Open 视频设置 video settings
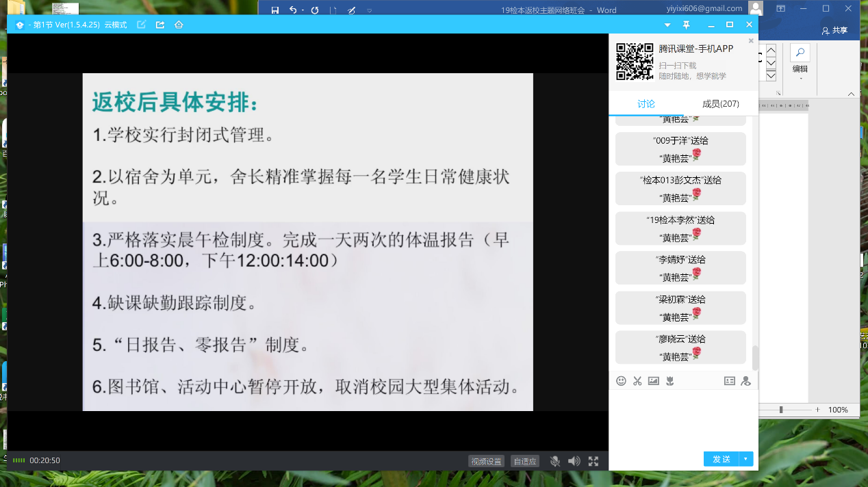This screenshot has height=487, width=868. click(486, 461)
